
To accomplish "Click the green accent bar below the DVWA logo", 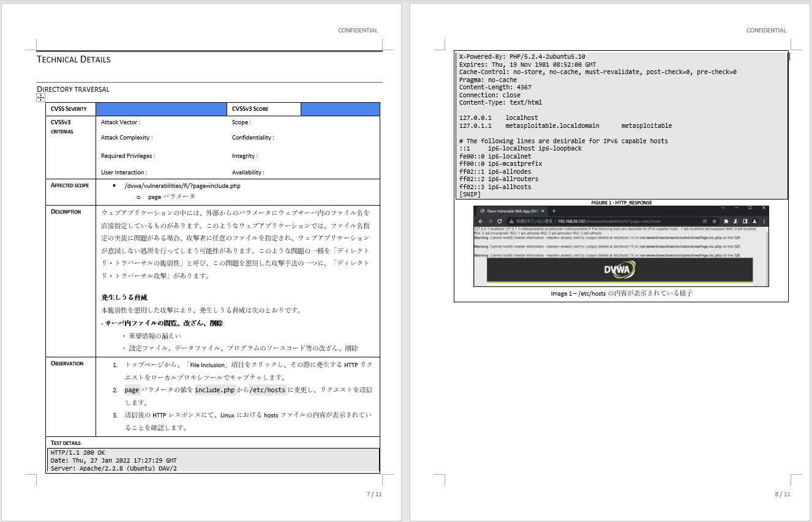I will coord(622,282).
